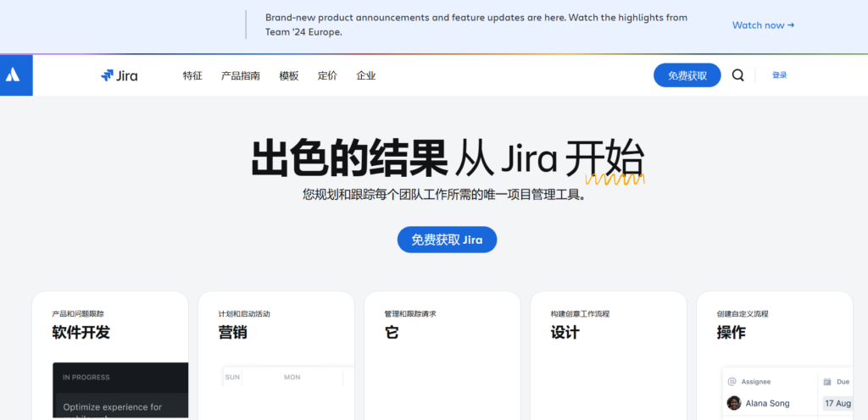Viewport: 868px width, 420px height.
Task: Click the @ Assignee column icon
Action: point(732,382)
